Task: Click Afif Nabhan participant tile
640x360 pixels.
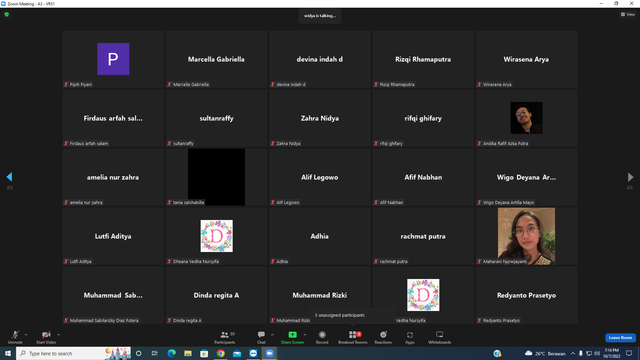Action: tap(423, 177)
